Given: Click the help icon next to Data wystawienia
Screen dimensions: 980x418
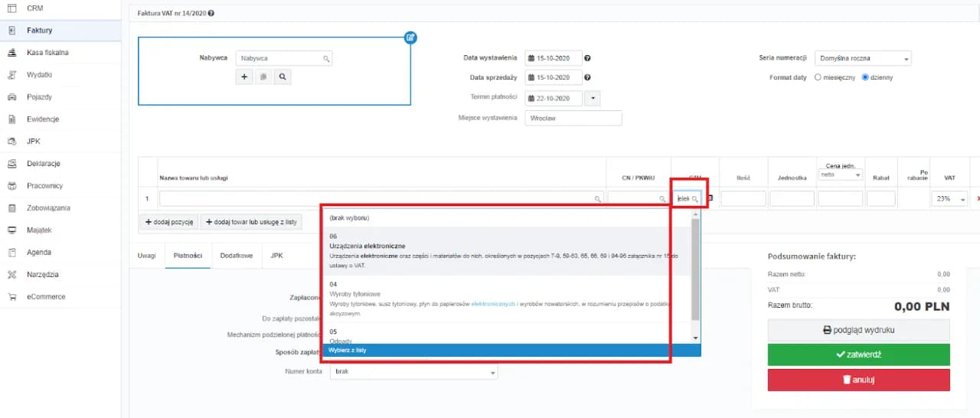Looking at the screenshot, I should click(587, 58).
